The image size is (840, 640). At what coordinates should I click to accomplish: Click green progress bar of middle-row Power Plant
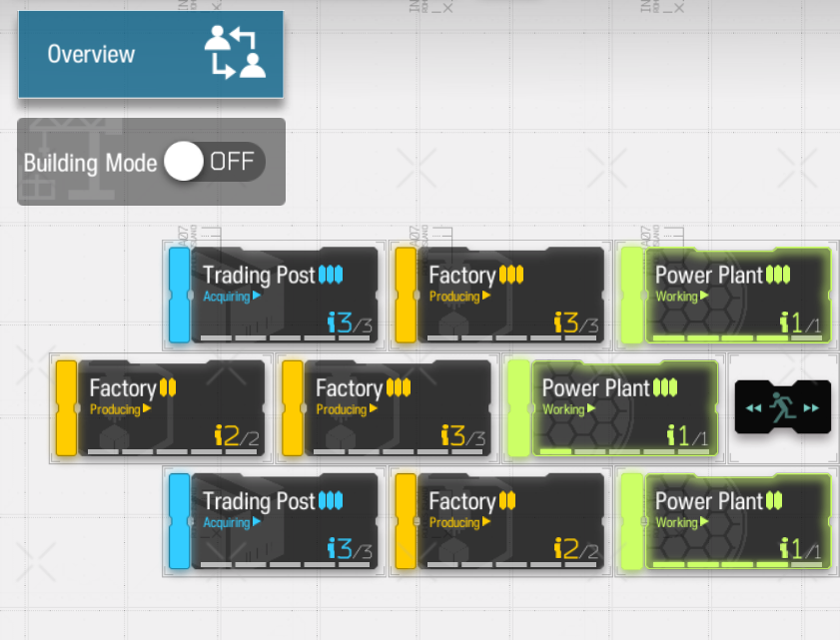pyautogui.click(x=624, y=451)
